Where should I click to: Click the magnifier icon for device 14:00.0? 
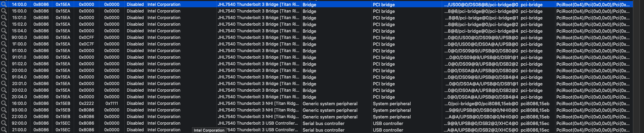click(x=4, y=5)
